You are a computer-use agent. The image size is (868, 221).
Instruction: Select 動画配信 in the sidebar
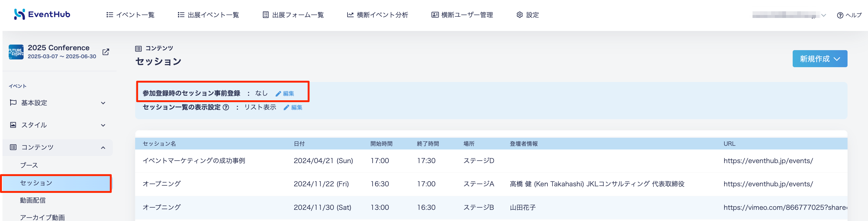[33, 200]
